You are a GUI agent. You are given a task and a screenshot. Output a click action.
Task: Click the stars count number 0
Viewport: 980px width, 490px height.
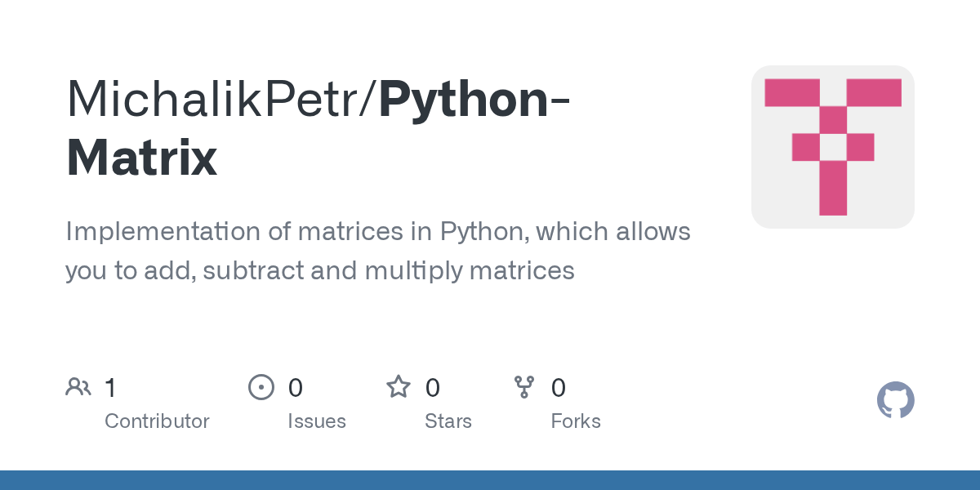tap(433, 387)
